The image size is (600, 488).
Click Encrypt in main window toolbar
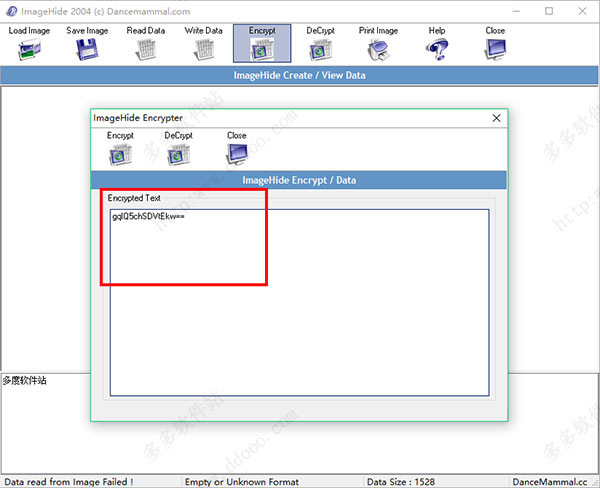[x=262, y=43]
